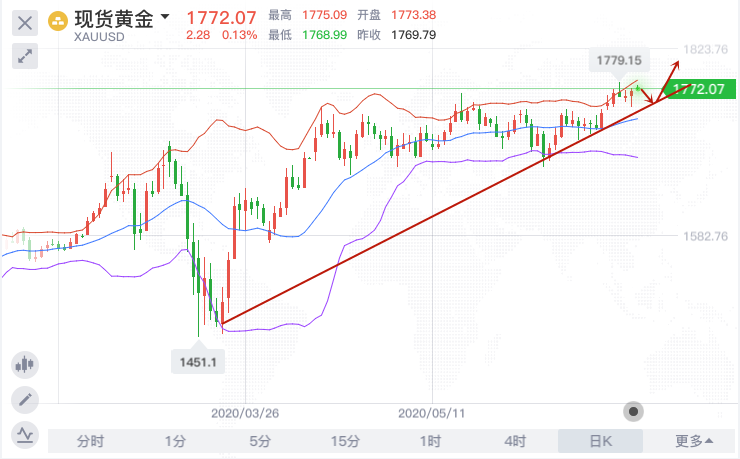Screen dimensions: 740x459
Task: Choose the 5分 interval
Action: pyautogui.click(x=260, y=441)
